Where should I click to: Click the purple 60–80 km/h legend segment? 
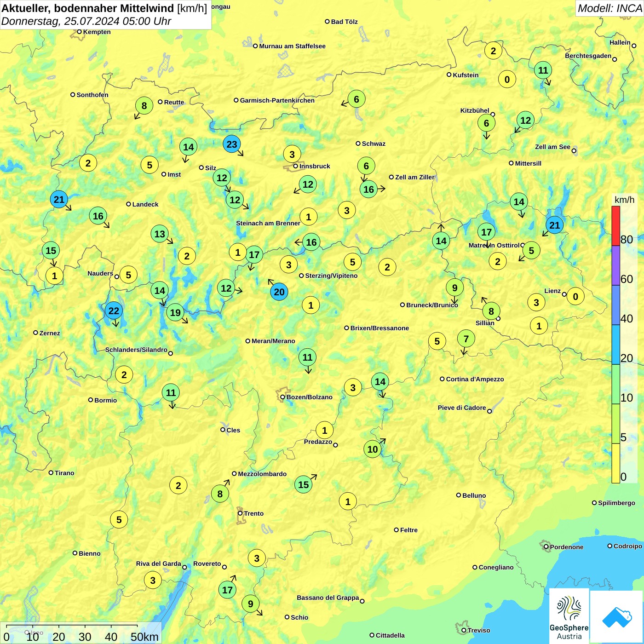coord(615,265)
